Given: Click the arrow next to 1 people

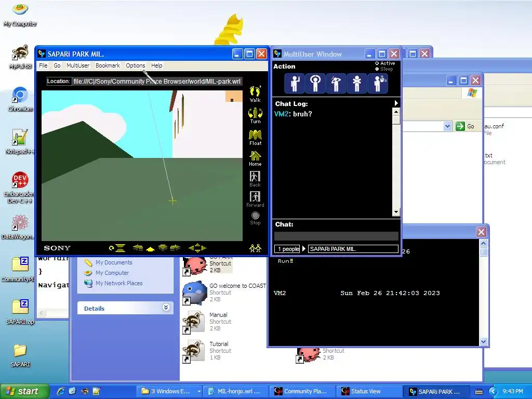Looking at the screenshot, I should tap(304, 249).
